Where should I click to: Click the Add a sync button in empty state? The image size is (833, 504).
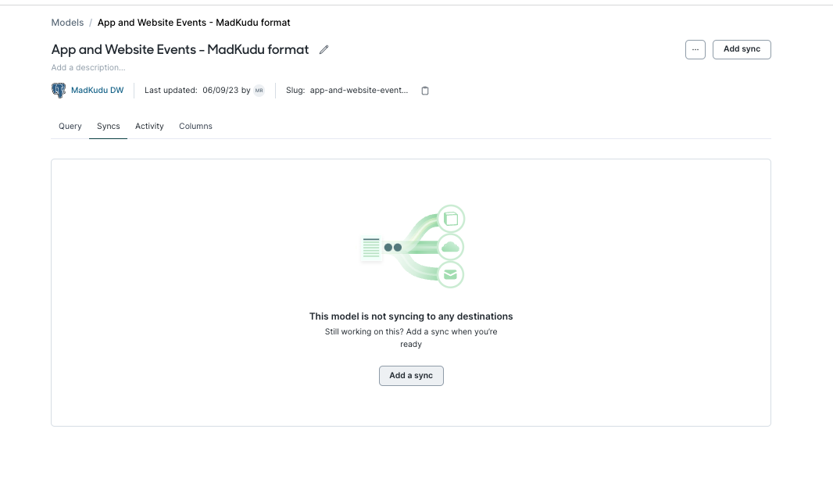point(411,376)
